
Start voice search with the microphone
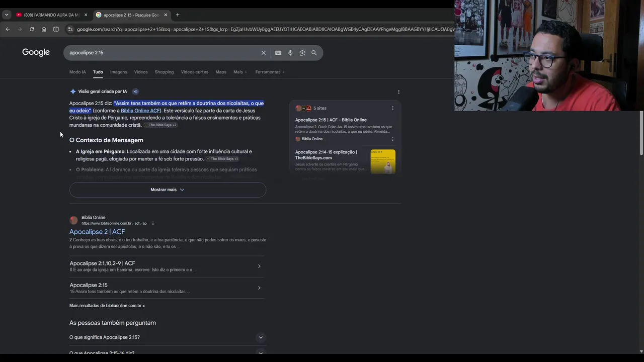pyautogui.click(x=290, y=53)
